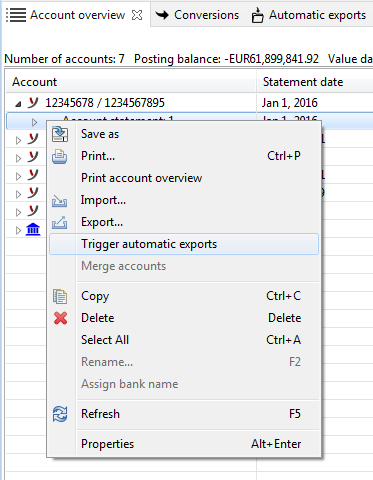
Task: Click the Copy pages icon
Action: coord(60,296)
